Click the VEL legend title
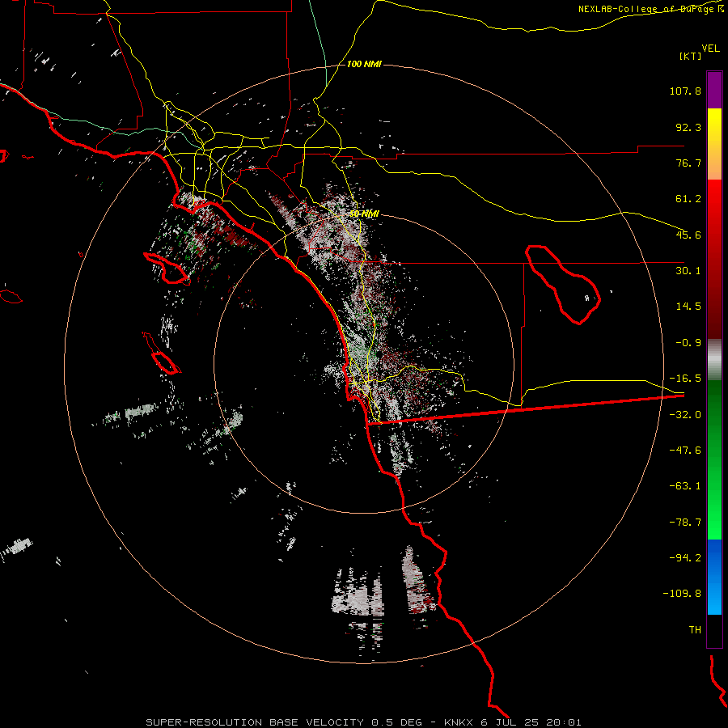This screenshot has width=728, height=728. tap(710, 49)
